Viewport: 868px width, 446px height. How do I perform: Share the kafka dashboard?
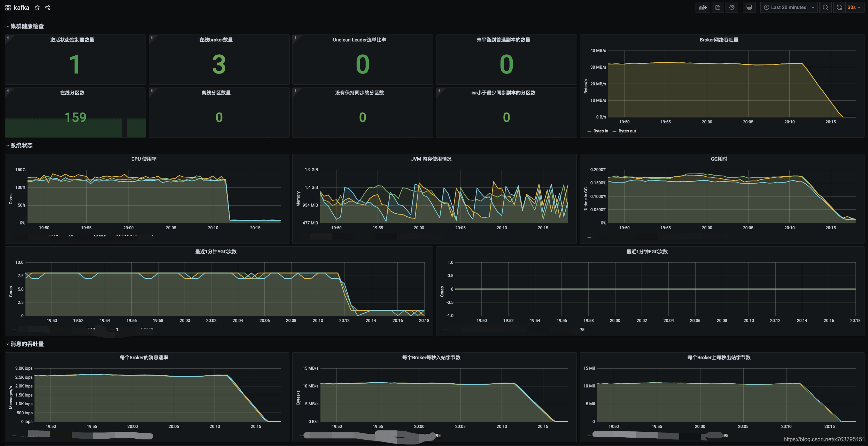coord(48,7)
